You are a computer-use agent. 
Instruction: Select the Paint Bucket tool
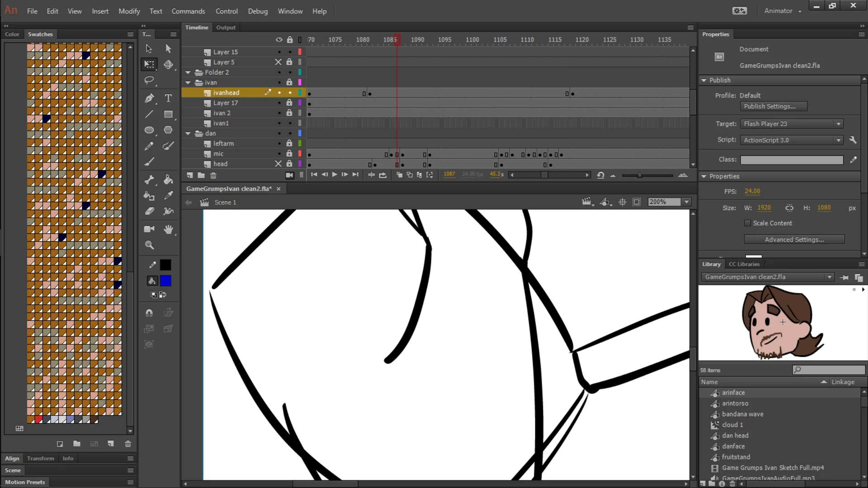pyautogui.click(x=168, y=179)
